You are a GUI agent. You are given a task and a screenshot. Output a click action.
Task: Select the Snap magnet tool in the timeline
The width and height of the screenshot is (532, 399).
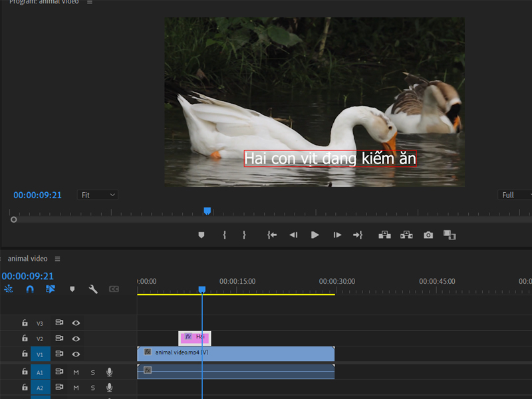click(x=31, y=289)
